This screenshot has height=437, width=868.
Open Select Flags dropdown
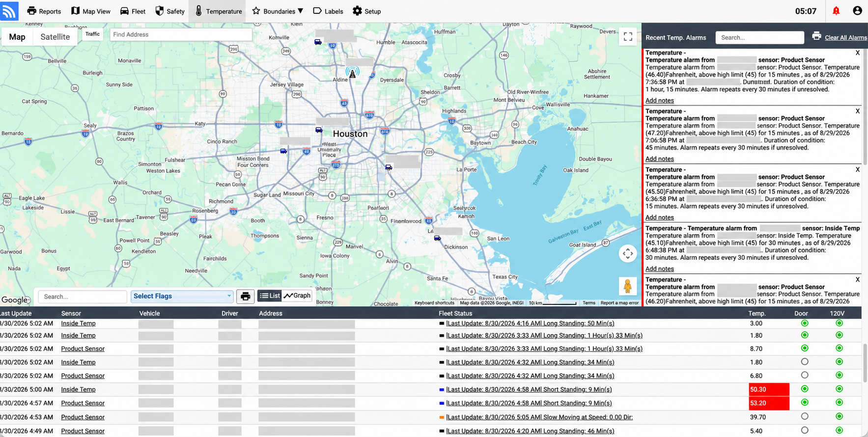click(x=182, y=296)
